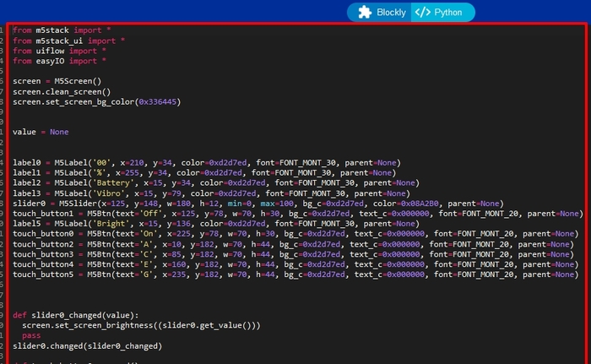This screenshot has height=364, width=591.
Task: Click the Python code brackets icon
Action: coord(422,13)
